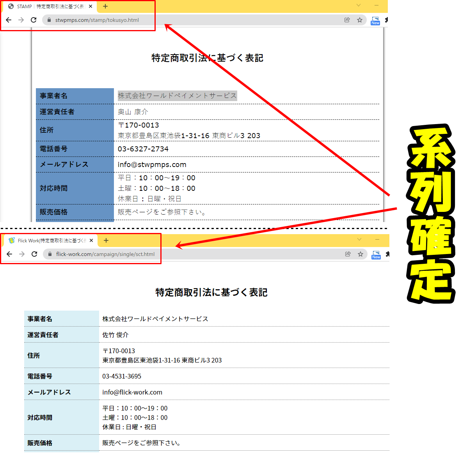Click the stwpmps.com address bar
This screenshot has width=476, height=455.
[x=195, y=20]
